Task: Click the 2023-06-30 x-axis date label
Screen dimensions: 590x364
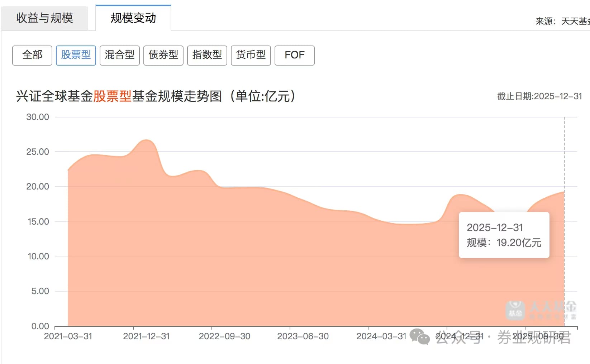Action: 303,336
